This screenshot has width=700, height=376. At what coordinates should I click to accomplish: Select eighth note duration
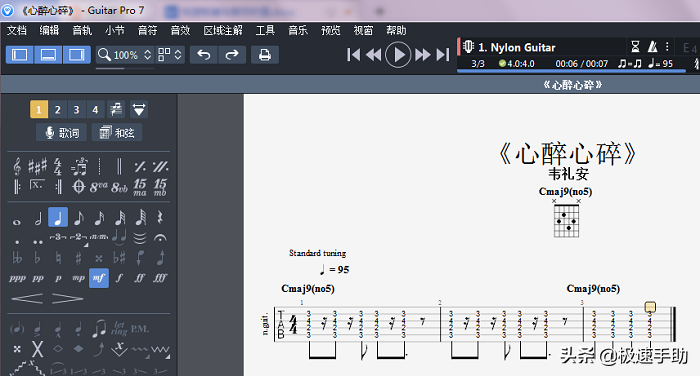[x=79, y=218]
